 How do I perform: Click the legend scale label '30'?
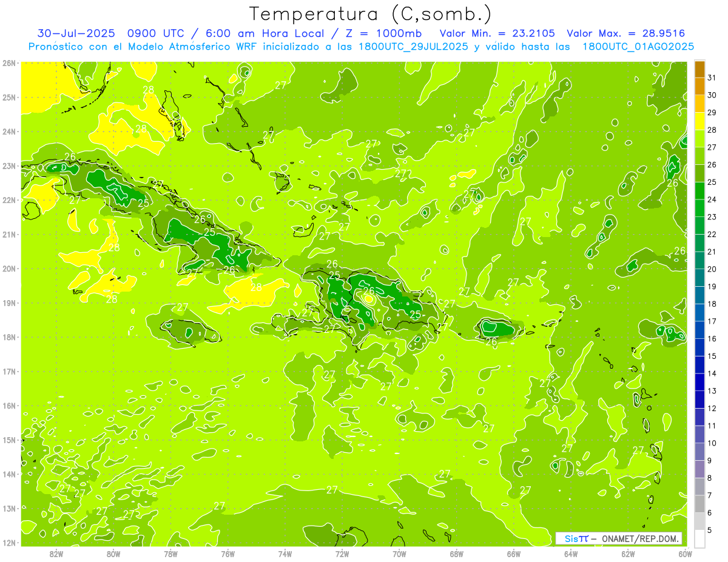[712, 95]
